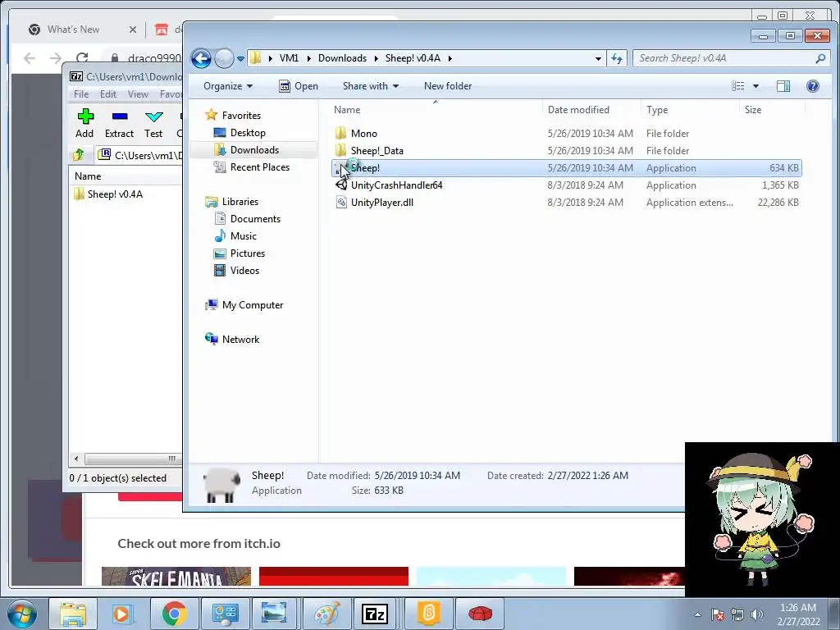The height and width of the screenshot is (630, 840).
Task: Click the taskbar volume speaker icon
Action: point(757,614)
